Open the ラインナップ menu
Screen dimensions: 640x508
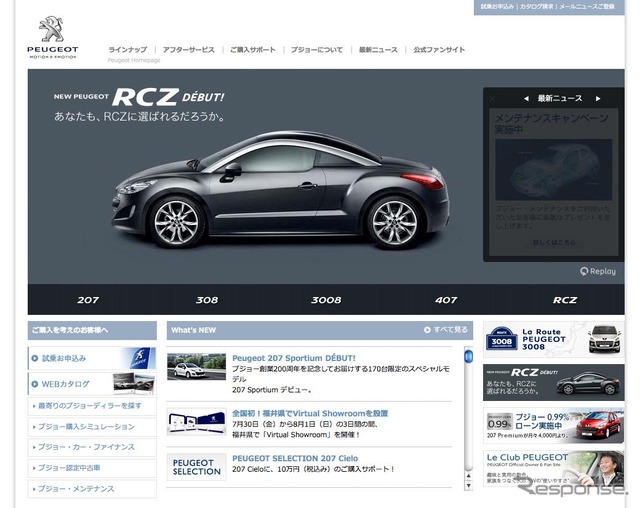(x=128, y=49)
